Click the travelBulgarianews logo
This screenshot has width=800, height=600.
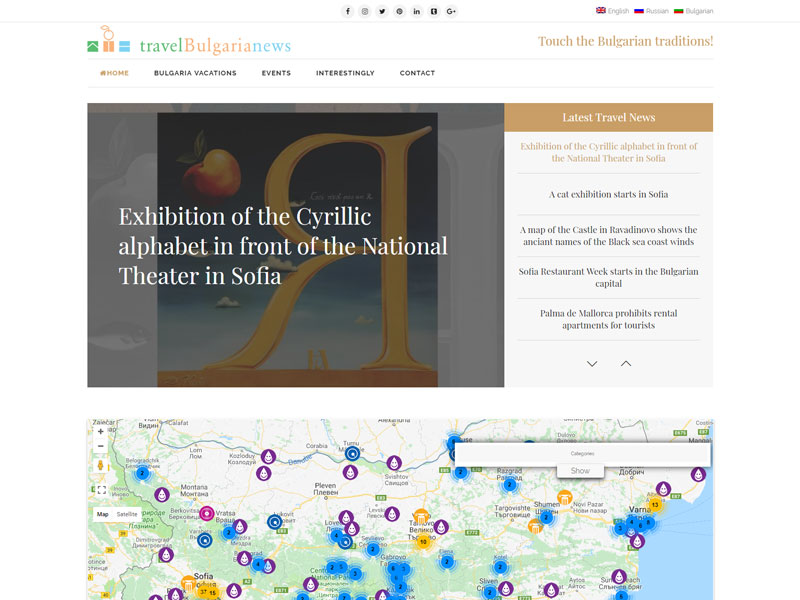[189, 41]
